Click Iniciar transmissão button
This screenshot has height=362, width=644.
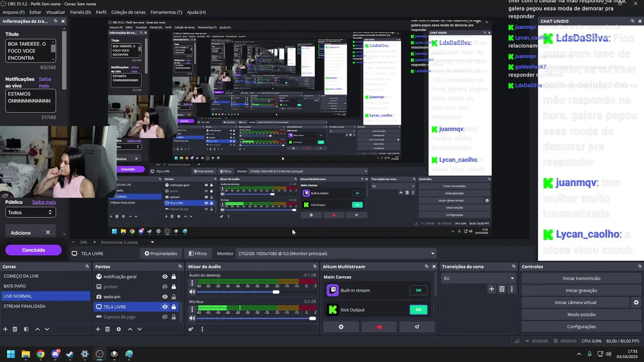point(581,279)
